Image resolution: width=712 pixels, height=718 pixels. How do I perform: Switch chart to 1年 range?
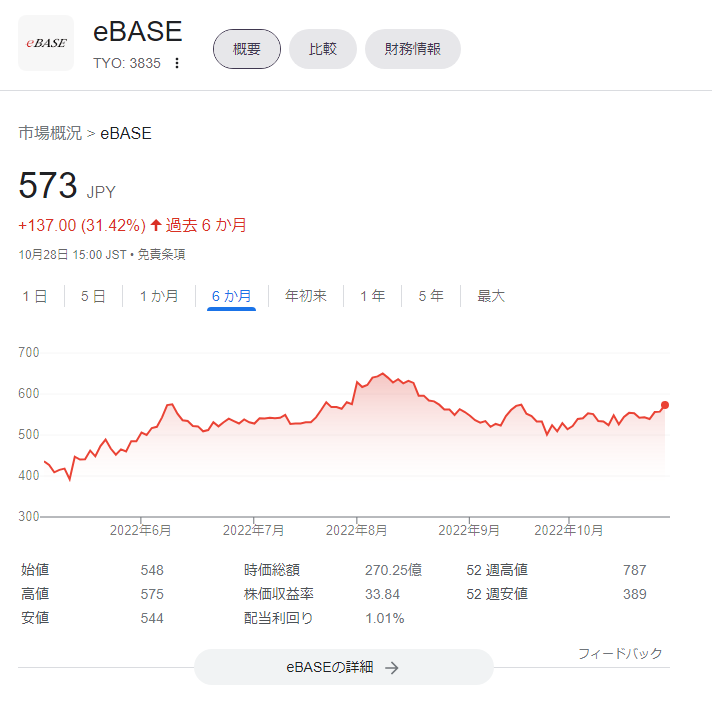coord(372,296)
